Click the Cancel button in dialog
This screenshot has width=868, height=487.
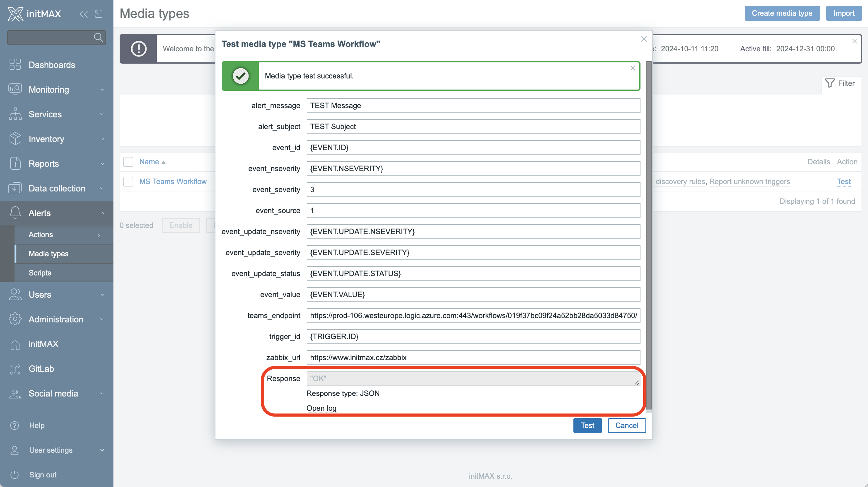point(627,426)
